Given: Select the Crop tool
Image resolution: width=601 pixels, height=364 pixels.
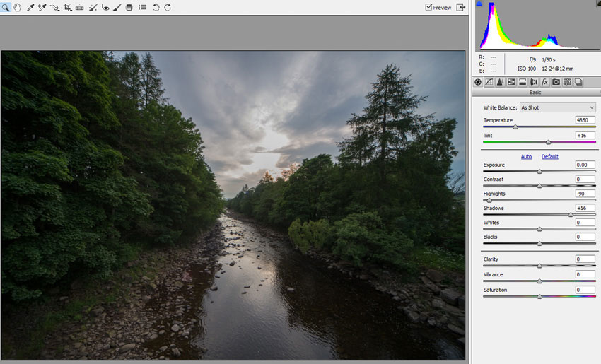Looking at the screenshot, I should point(67,7).
